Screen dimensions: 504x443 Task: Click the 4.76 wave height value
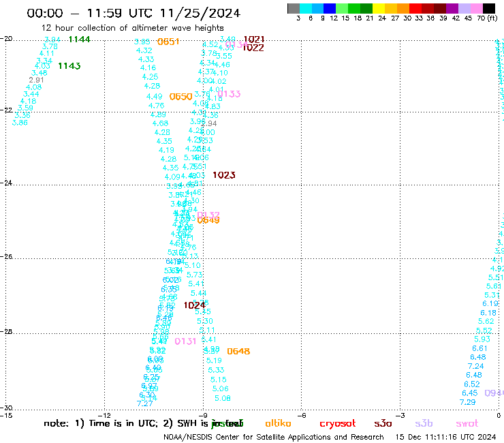(156, 106)
